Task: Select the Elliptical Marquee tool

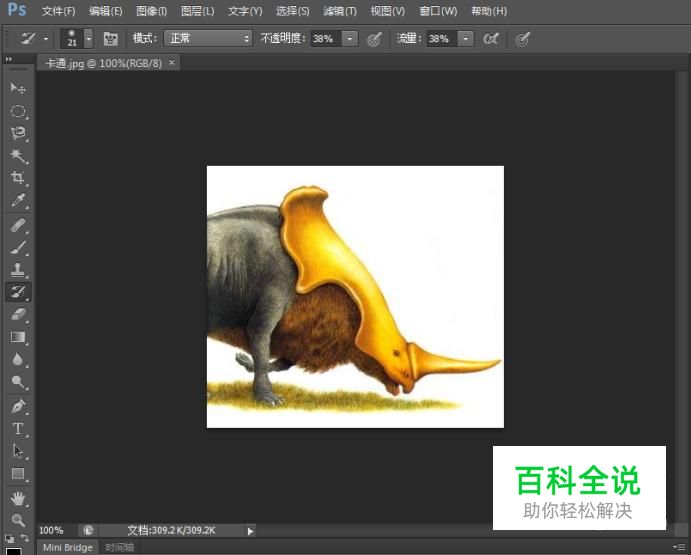Action: pos(18,111)
